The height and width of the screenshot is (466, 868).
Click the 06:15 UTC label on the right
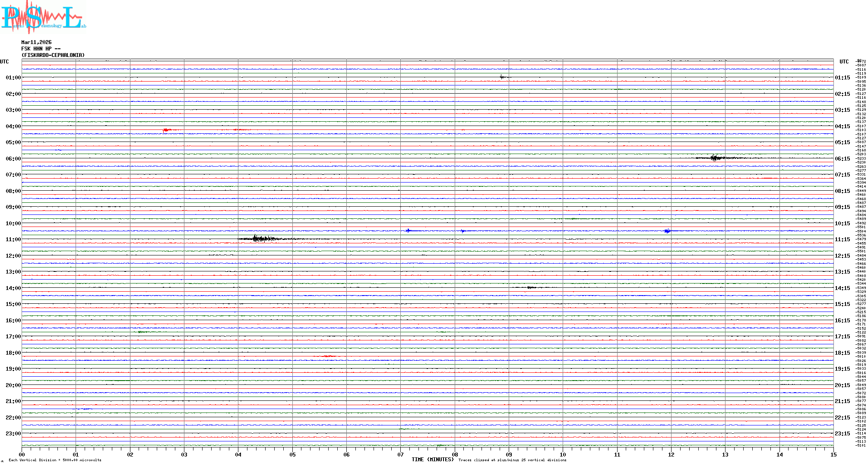[842, 159]
